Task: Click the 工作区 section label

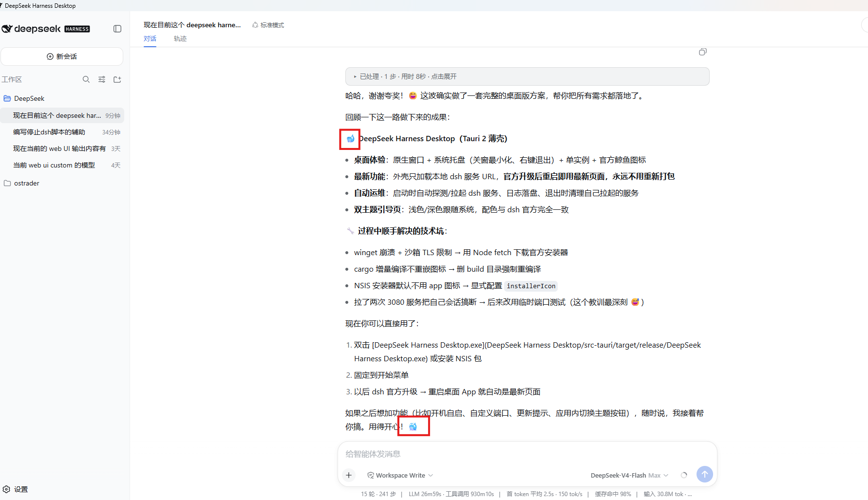Action: 12,79
